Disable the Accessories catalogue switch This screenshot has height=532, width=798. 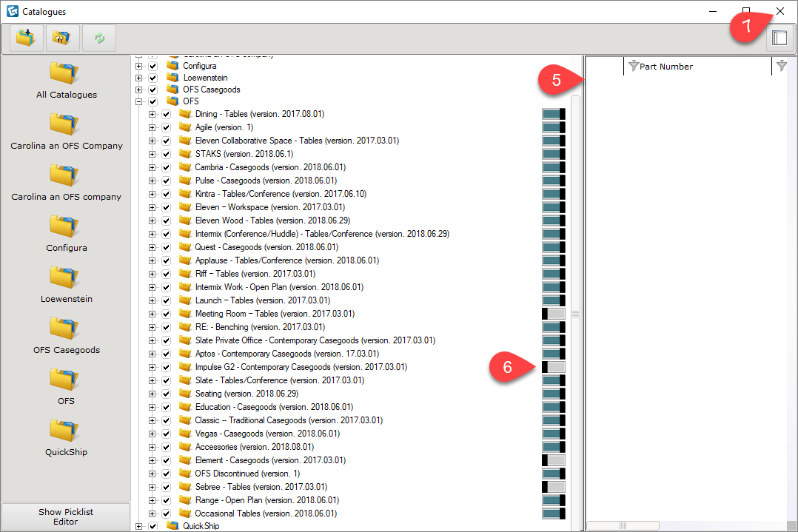point(553,447)
